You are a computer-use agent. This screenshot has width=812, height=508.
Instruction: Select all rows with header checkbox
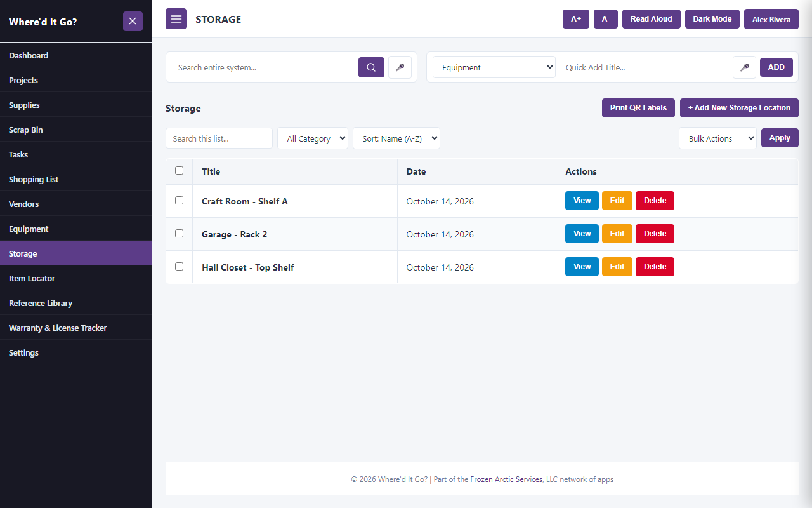click(179, 171)
